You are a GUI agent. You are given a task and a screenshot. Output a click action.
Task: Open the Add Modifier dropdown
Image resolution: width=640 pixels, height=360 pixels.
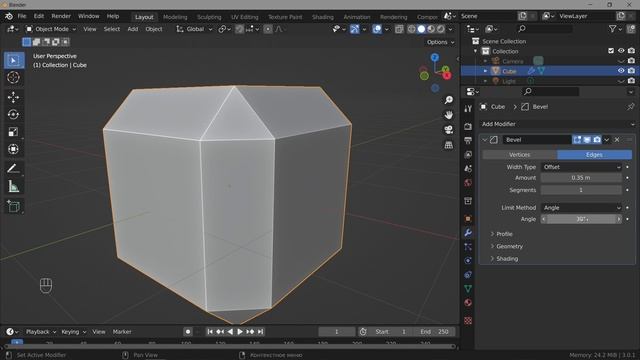click(558, 124)
